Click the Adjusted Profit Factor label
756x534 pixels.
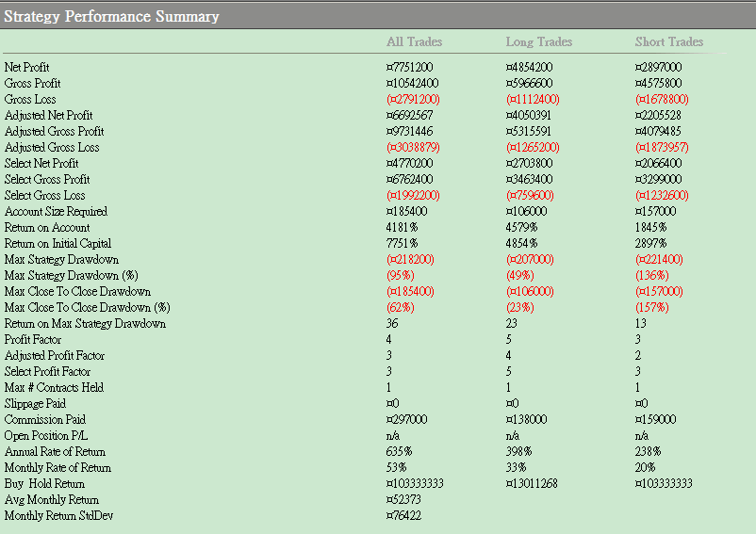point(54,355)
